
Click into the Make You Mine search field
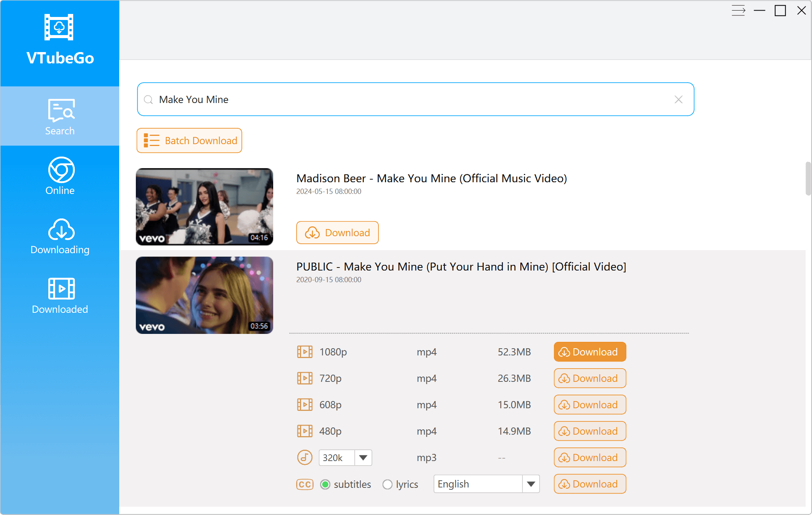point(415,99)
